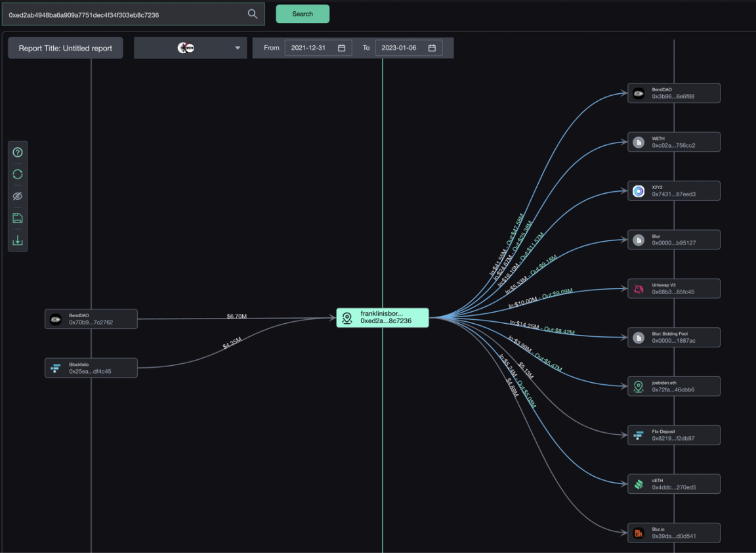This screenshot has width=756, height=553.
Task: Click the Report Title: Untitled report button
Action: click(x=65, y=48)
